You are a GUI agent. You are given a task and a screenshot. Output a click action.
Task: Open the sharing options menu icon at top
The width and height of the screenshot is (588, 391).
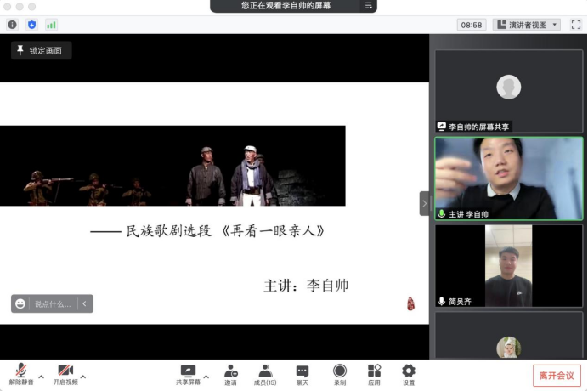(368, 6)
